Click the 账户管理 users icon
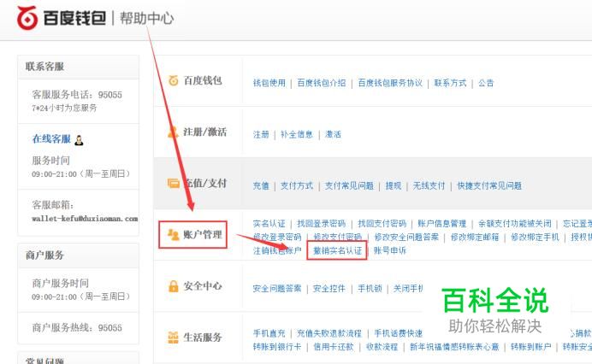 coord(174,235)
